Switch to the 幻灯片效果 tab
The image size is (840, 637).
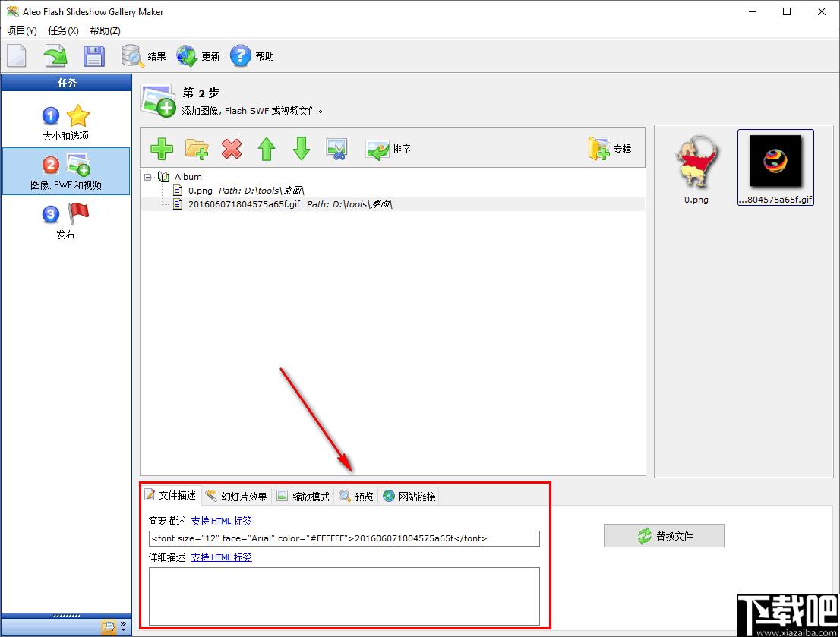point(237,496)
